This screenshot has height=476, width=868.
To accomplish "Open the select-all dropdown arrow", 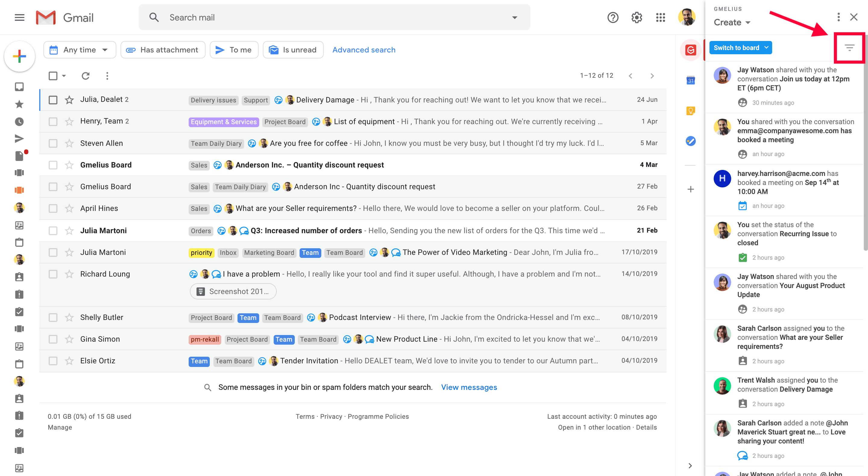I will (x=64, y=76).
